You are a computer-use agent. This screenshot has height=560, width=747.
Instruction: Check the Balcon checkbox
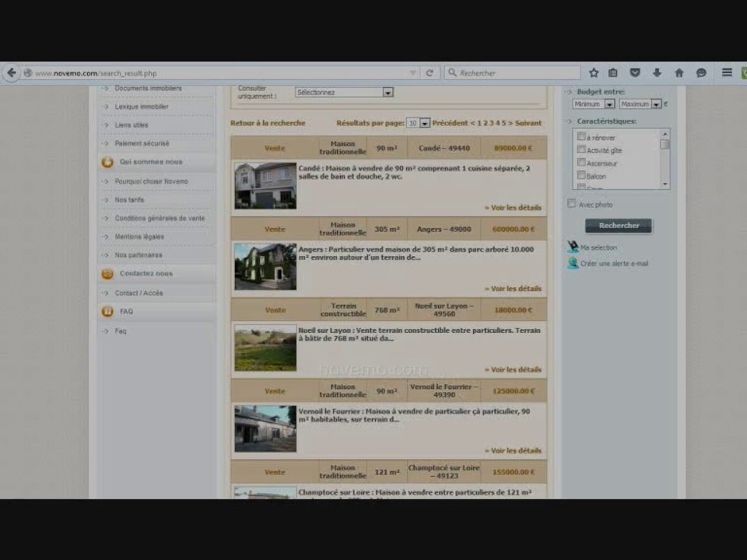[581, 175]
